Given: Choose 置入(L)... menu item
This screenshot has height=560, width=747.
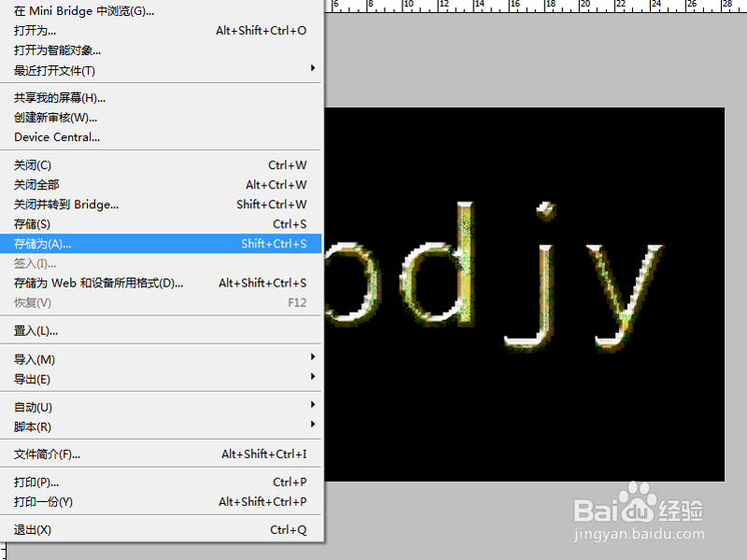Looking at the screenshot, I should click(x=161, y=330).
